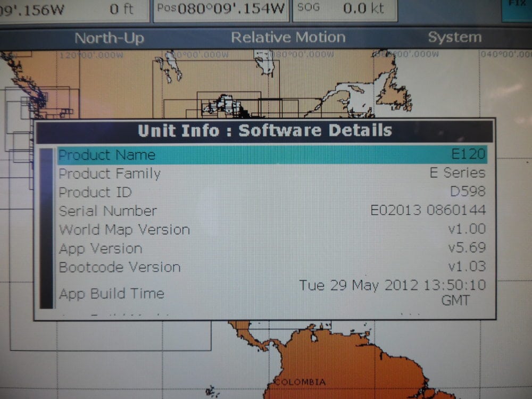
Task: Click the Tue 29 May 2012 build time
Action: [x=392, y=293]
